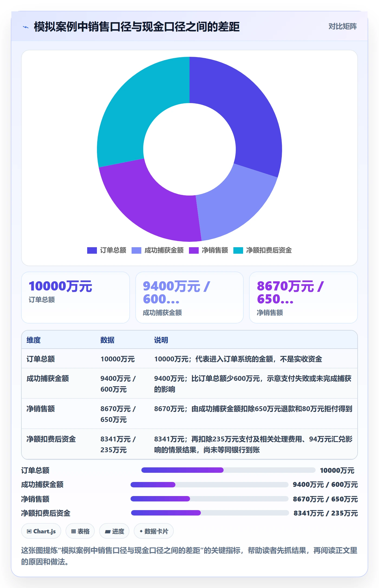Click the 订单总额 progress row label

[x=35, y=470]
